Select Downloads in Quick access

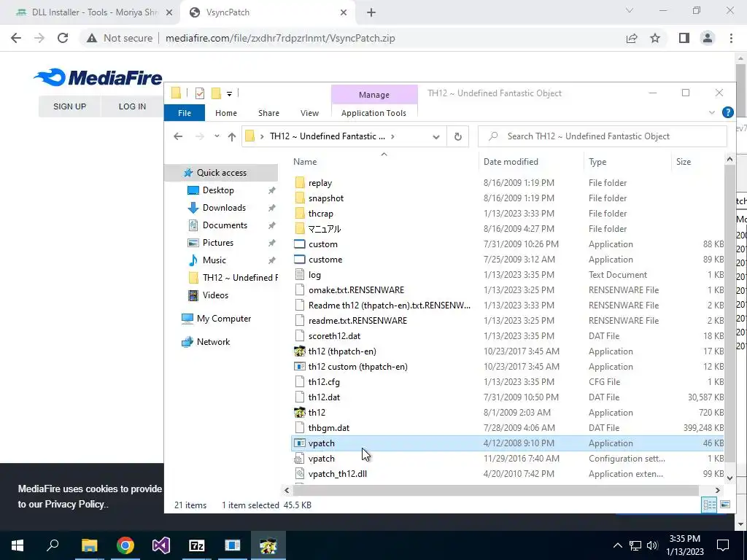224,208
